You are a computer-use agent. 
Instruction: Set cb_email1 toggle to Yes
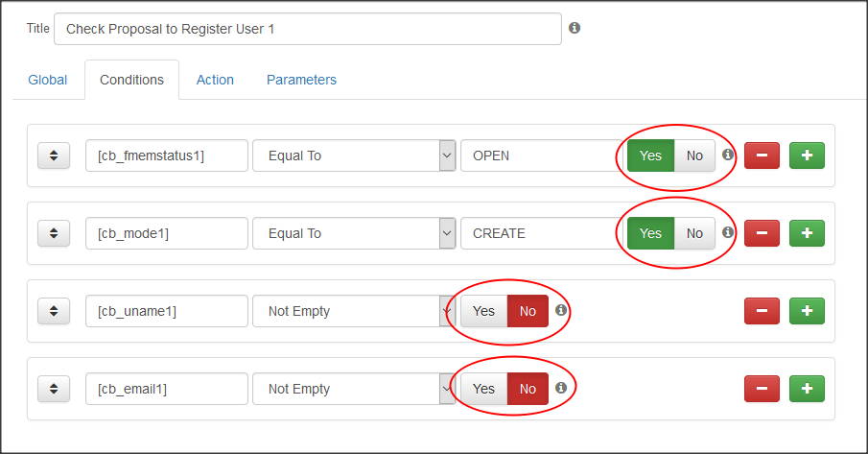(483, 389)
